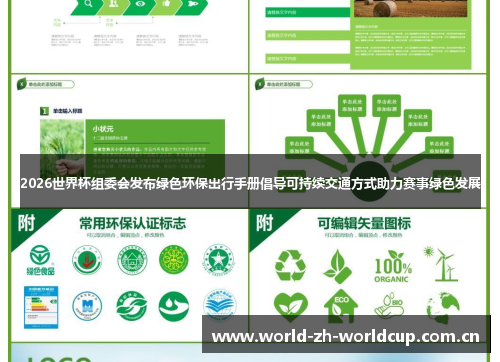This screenshot has width=500, height=362.
Task: Select the leaf with eraser icon
Action: pyautogui.click(x=337, y=266)
